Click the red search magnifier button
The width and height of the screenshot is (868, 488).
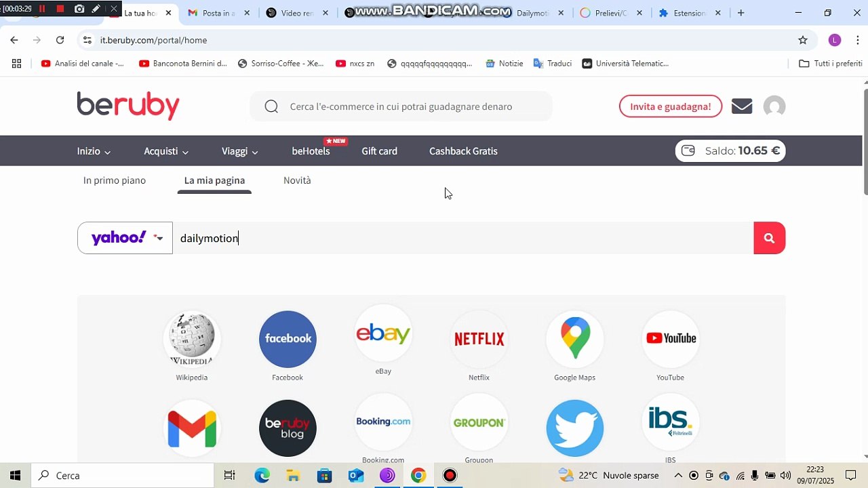click(x=769, y=238)
